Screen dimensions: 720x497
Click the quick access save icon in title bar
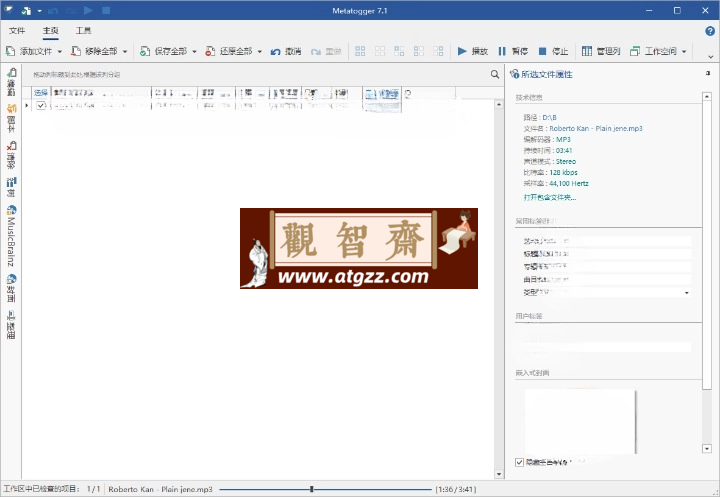coord(26,10)
